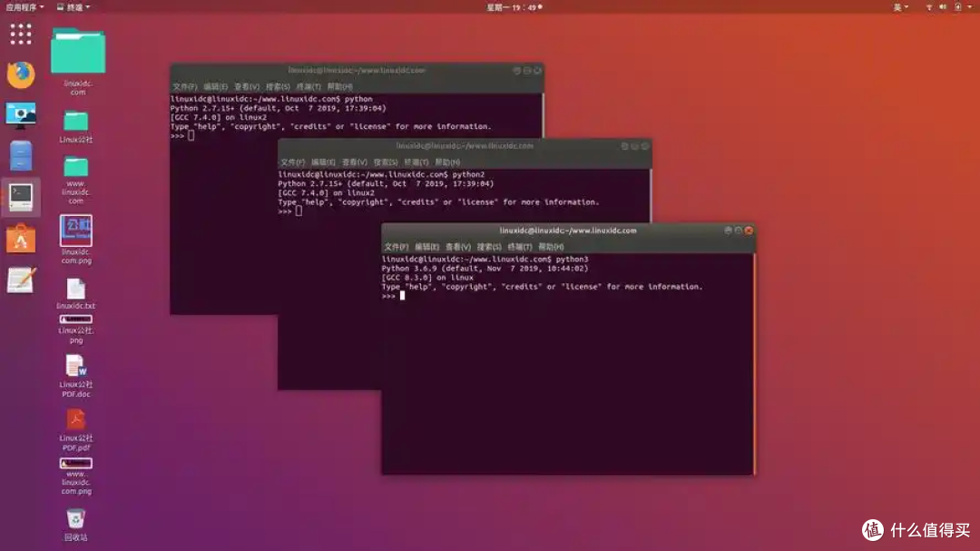Click the "[GCC 8.3.0] on linux" line
The width and height of the screenshot is (980, 551).
pyautogui.click(x=427, y=278)
